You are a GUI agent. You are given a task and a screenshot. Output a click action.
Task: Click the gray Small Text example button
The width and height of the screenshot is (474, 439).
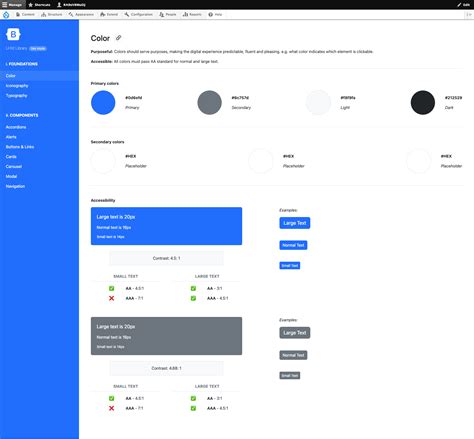pyautogui.click(x=290, y=376)
